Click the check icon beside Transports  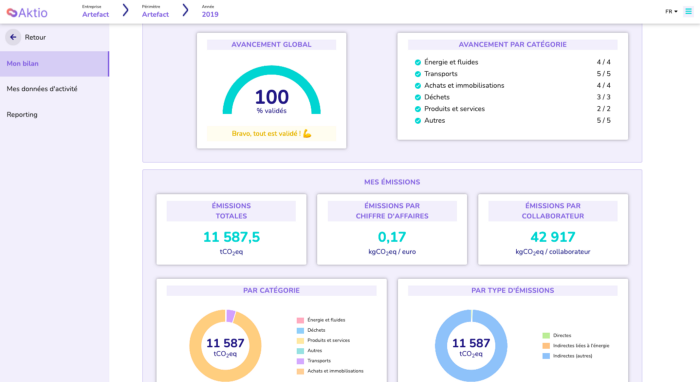point(418,74)
